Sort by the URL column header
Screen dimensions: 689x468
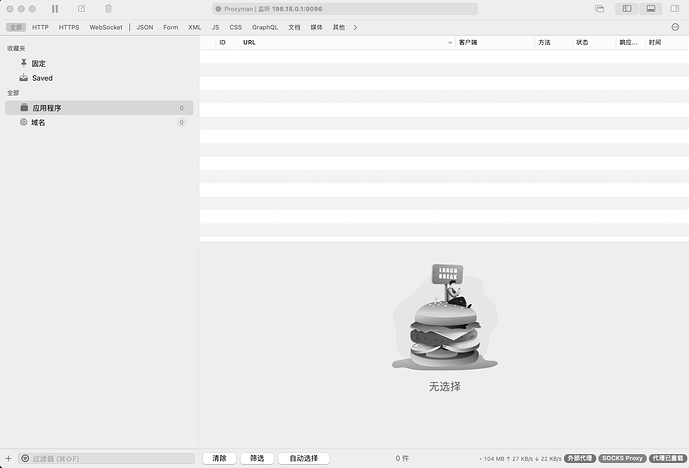(249, 43)
